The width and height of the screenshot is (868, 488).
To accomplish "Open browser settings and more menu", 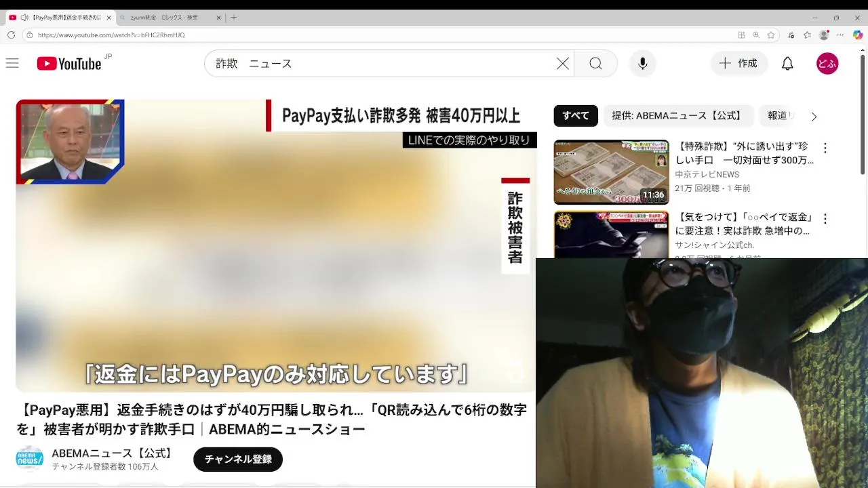I will coord(841,35).
